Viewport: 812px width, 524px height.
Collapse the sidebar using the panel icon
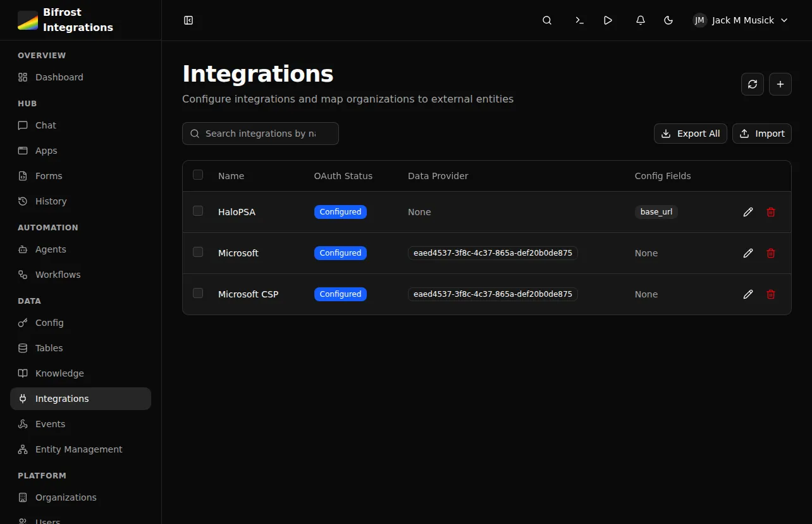point(188,20)
